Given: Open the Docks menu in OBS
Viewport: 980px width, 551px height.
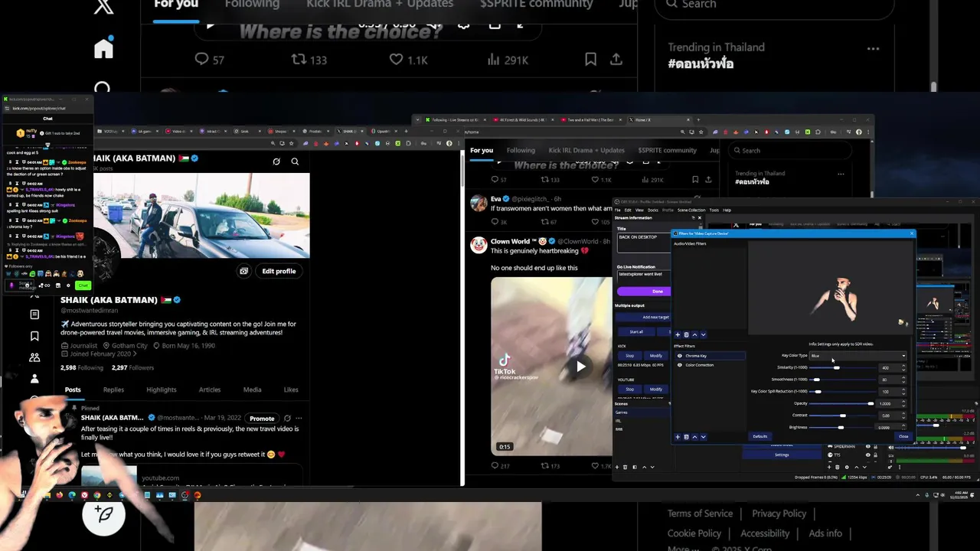Looking at the screenshot, I should click(x=653, y=210).
